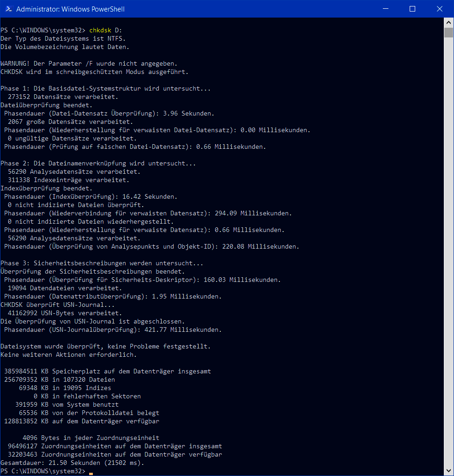The width and height of the screenshot is (454, 476).
Task: Click the bottom 'PS C:\WINDOWS\system32>' prompt
Action: [x=43, y=471]
